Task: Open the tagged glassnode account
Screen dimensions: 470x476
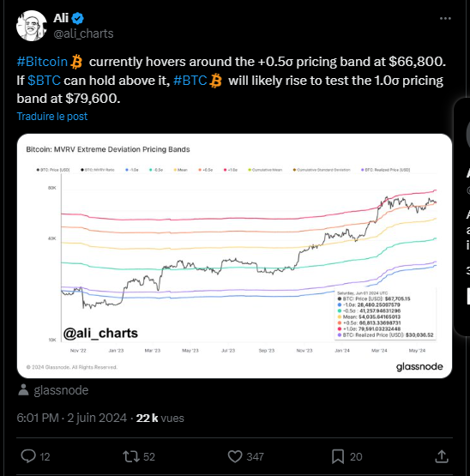Action: pos(61,390)
